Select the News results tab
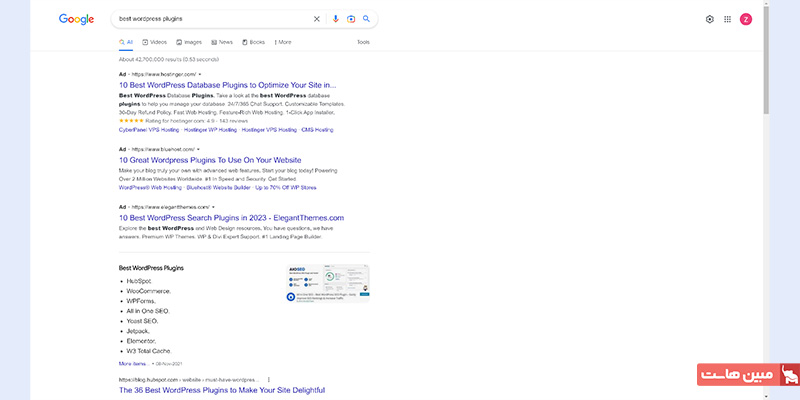The image size is (800, 400). point(222,42)
